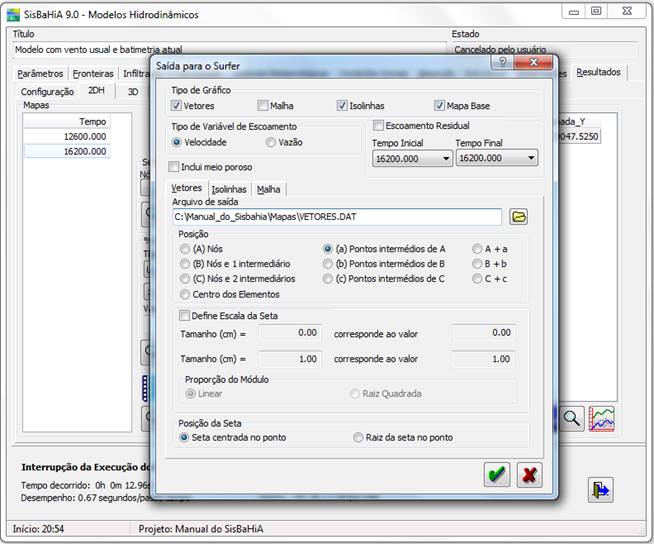Click second corresponde ao valor field 1.00
The image size is (654, 544).
484,359
